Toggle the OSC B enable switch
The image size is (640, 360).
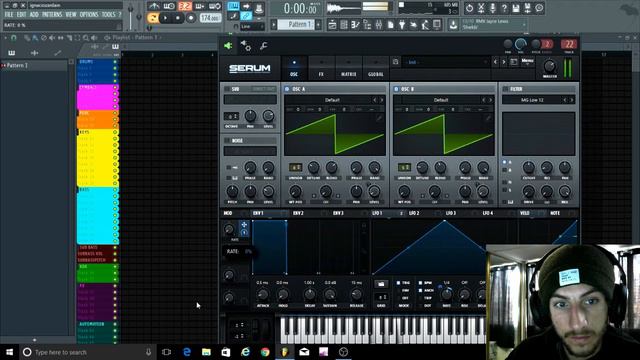point(396,89)
